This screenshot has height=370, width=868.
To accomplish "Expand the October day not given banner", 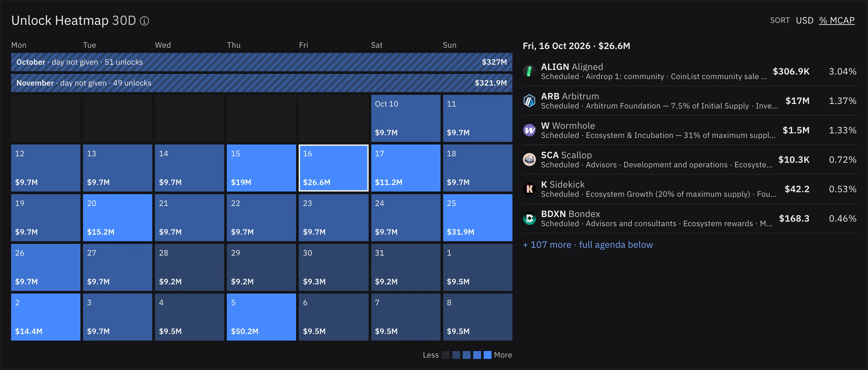I will [x=261, y=62].
